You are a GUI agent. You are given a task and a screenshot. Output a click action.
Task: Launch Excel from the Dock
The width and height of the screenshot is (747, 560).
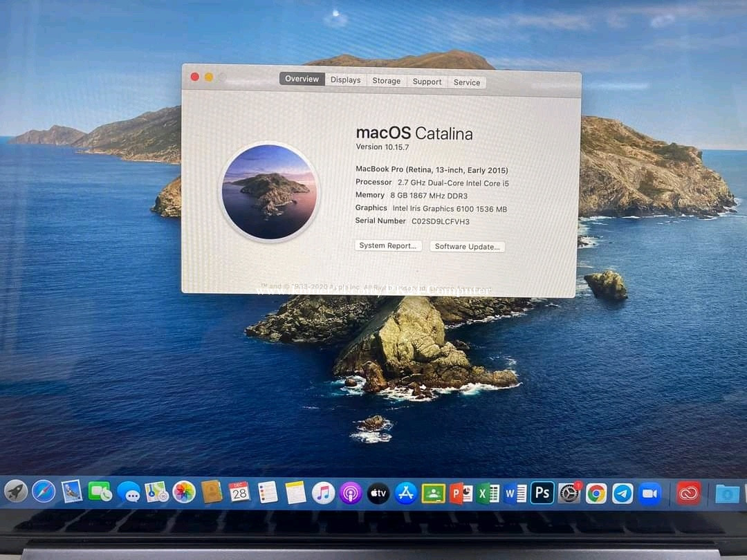pyautogui.click(x=488, y=494)
